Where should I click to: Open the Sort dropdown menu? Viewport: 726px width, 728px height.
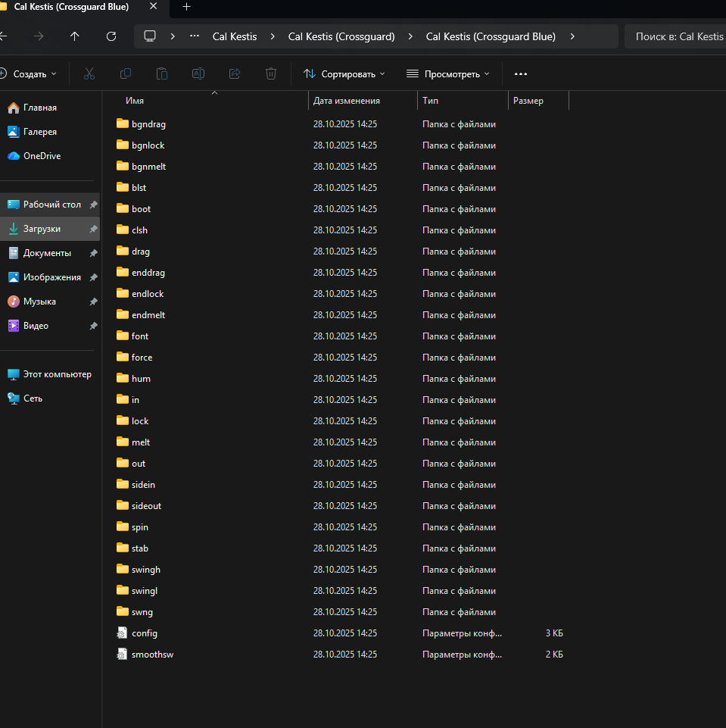pyautogui.click(x=344, y=73)
